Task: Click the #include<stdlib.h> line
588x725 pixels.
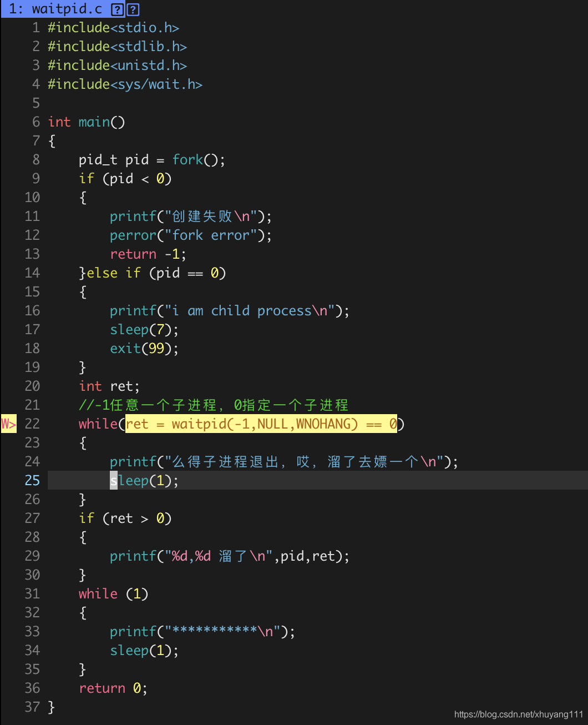Action: (x=117, y=47)
